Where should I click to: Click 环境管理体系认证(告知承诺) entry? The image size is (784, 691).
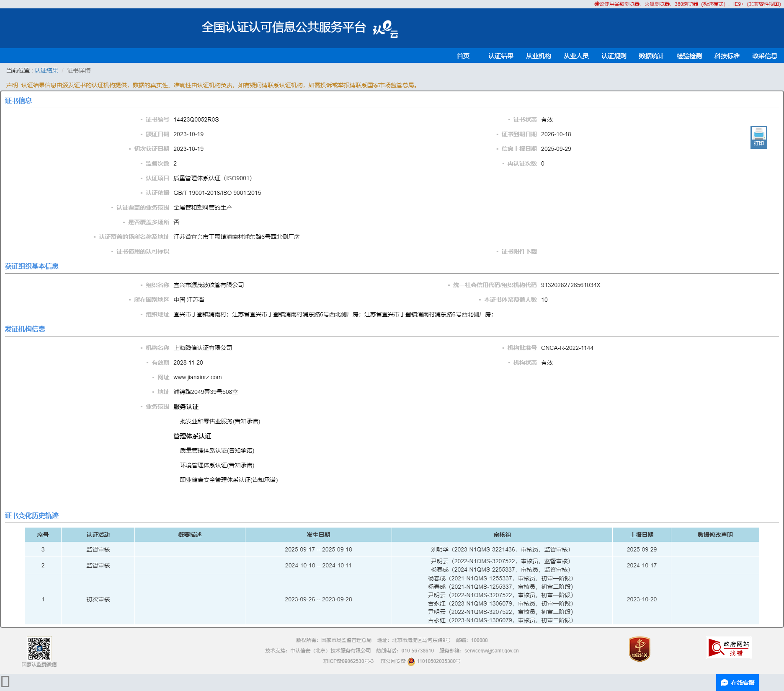(217, 465)
